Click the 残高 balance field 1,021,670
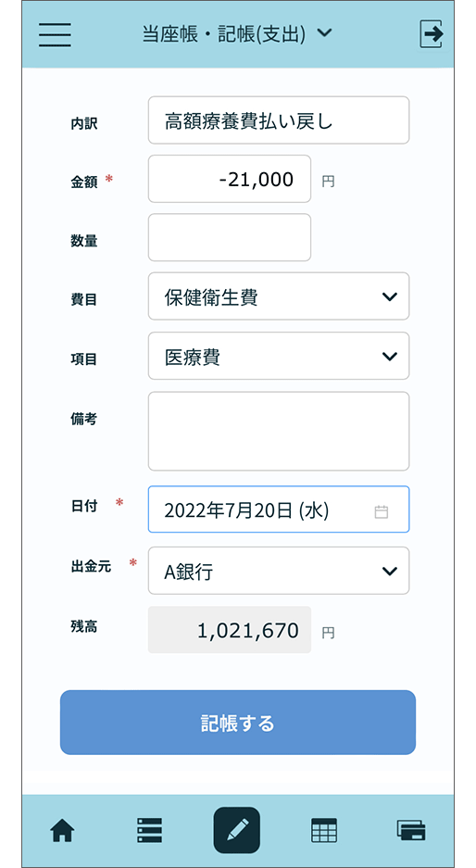The width and height of the screenshot is (476, 868). click(230, 630)
